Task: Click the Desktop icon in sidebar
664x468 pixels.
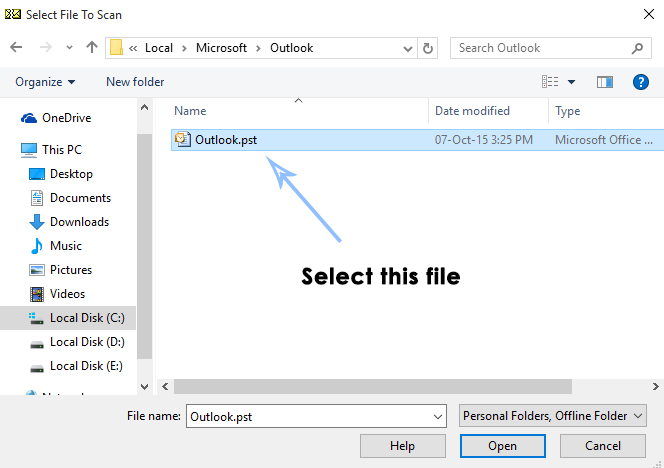Action: 37,174
